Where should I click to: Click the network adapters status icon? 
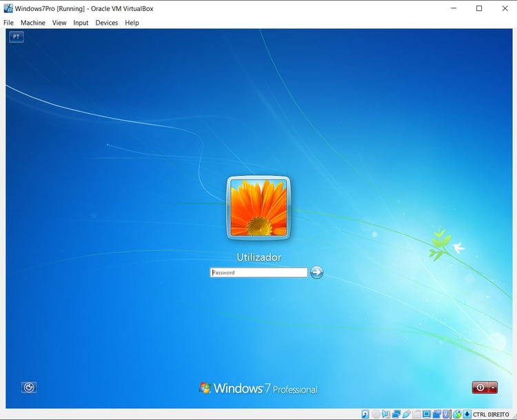click(x=396, y=414)
